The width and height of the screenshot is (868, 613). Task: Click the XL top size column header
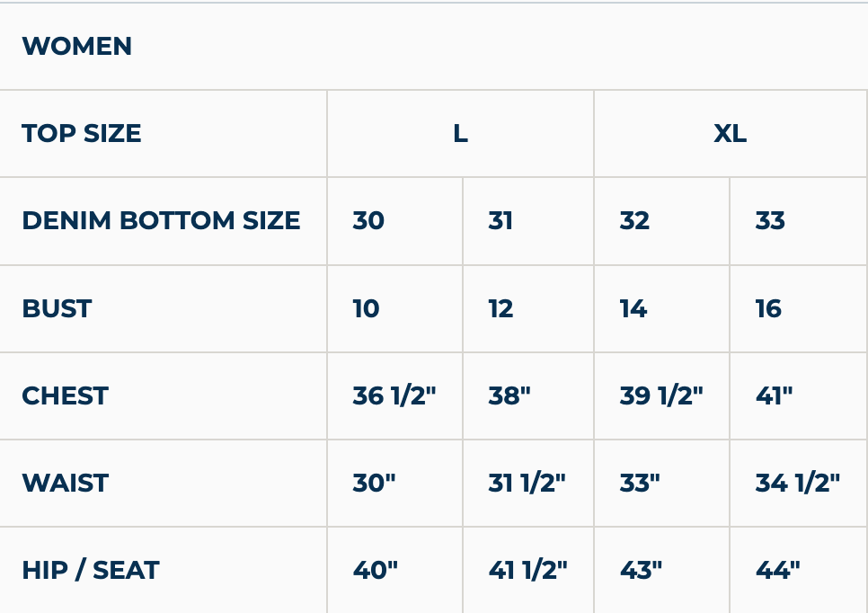click(x=730, y=134)
